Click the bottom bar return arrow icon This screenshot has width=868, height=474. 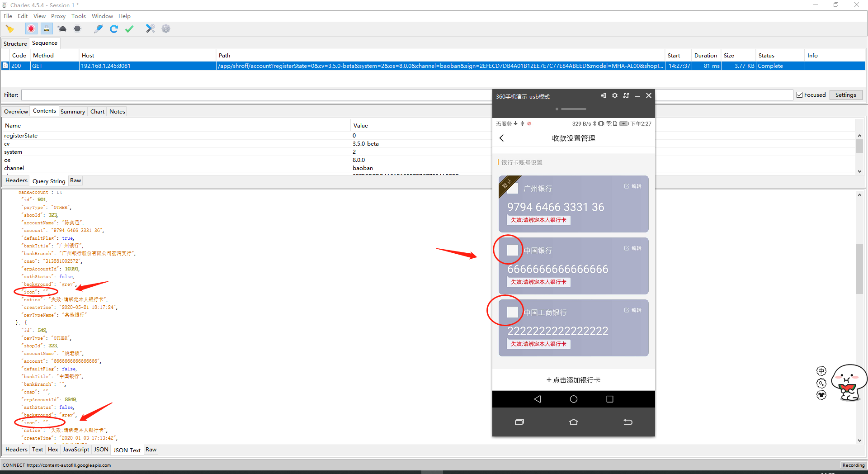pos(628,422)
